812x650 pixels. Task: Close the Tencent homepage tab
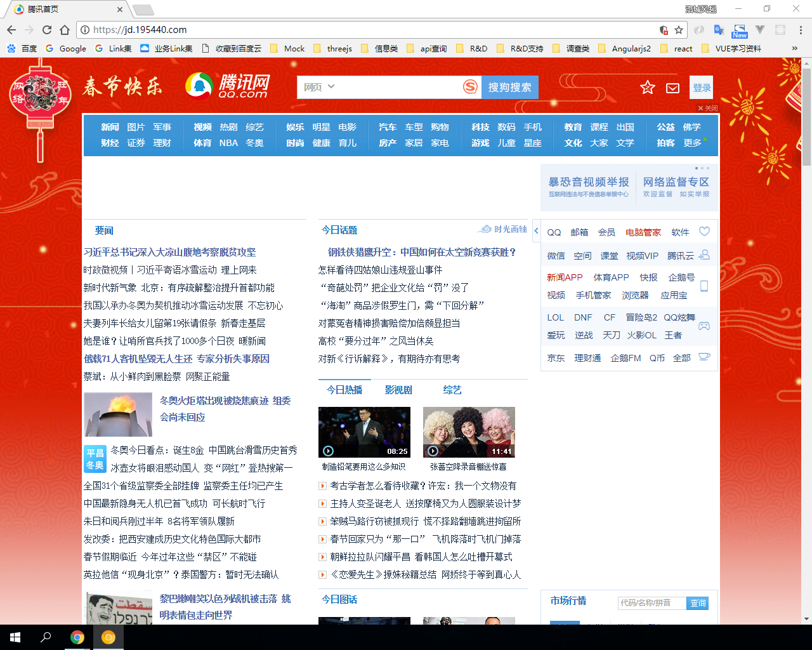tap(120, 10)
